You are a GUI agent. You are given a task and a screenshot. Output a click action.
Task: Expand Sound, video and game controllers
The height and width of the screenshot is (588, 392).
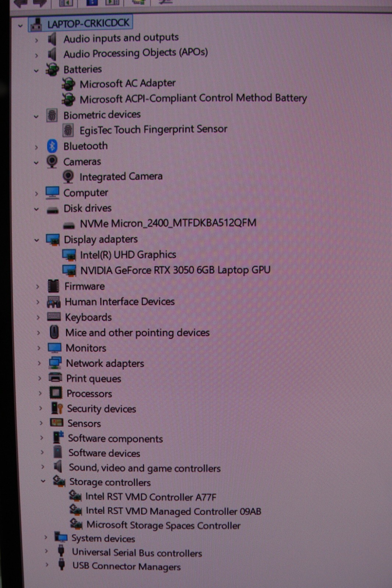click(x=43, y=468)
